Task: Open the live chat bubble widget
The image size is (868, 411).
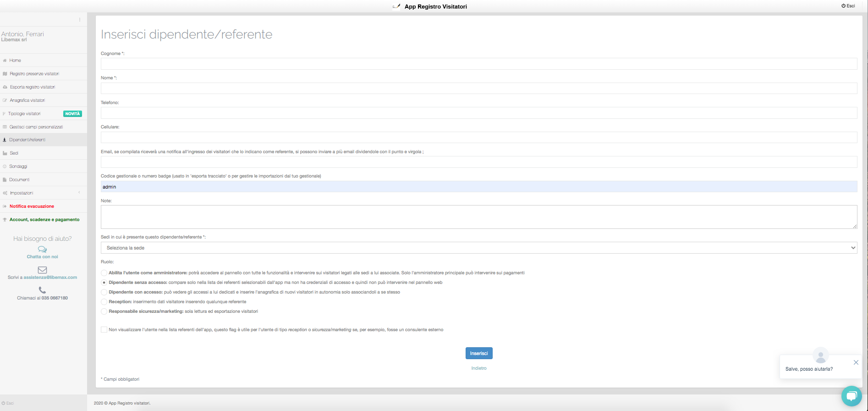Action: coord(852,396)
